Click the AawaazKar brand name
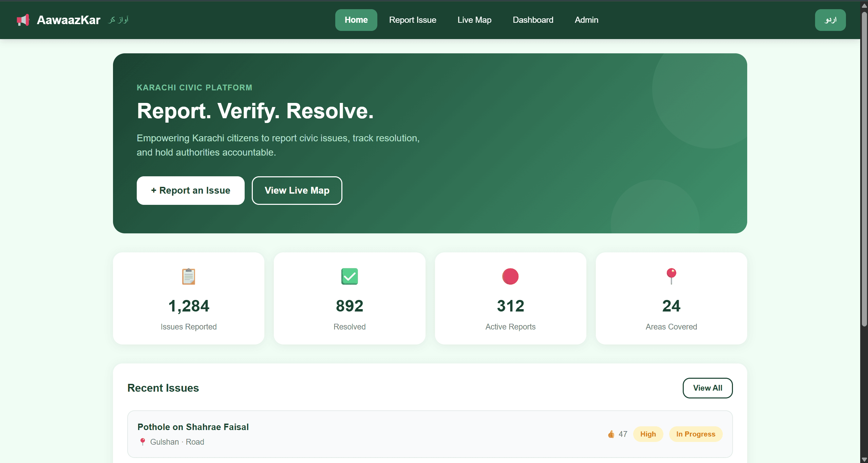868x463 pixels. click(69, 20)
